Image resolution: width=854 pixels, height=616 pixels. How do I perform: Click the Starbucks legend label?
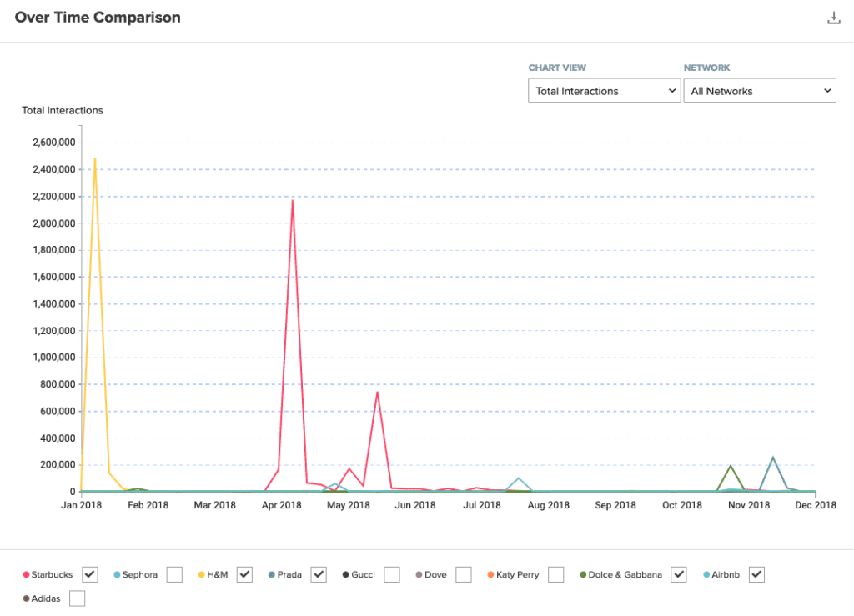[53, 574]
